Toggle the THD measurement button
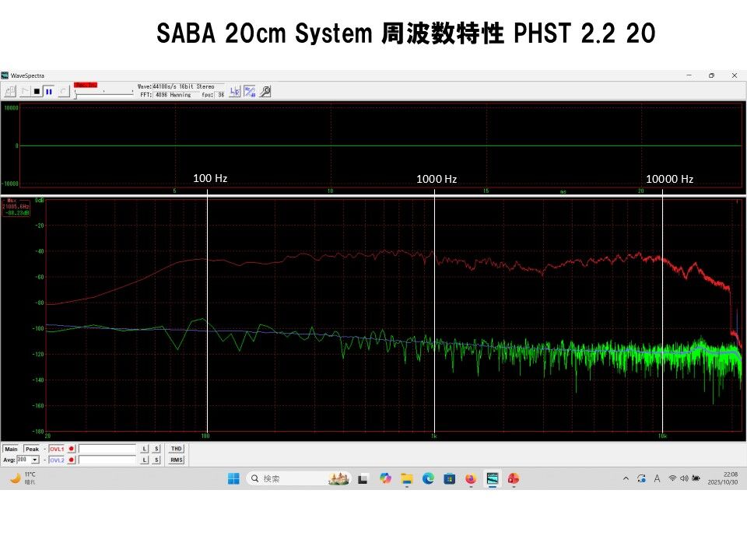747x560 pixels. coord(177,449)
